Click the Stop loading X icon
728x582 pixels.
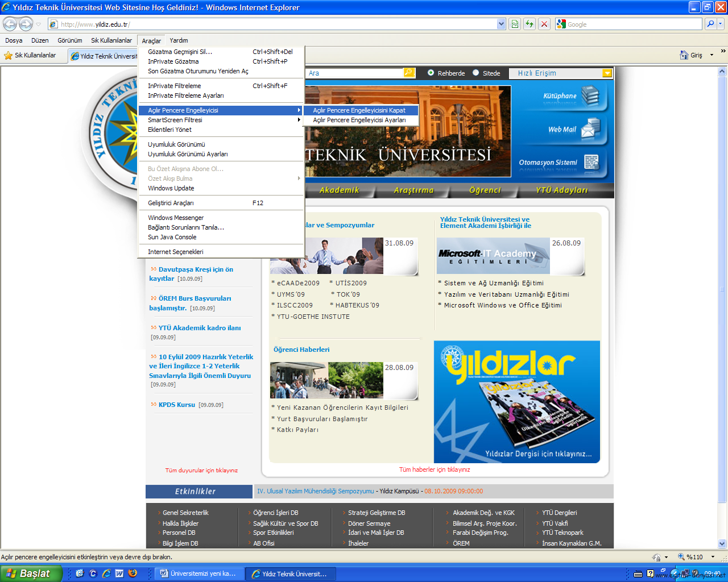(544, 24)
